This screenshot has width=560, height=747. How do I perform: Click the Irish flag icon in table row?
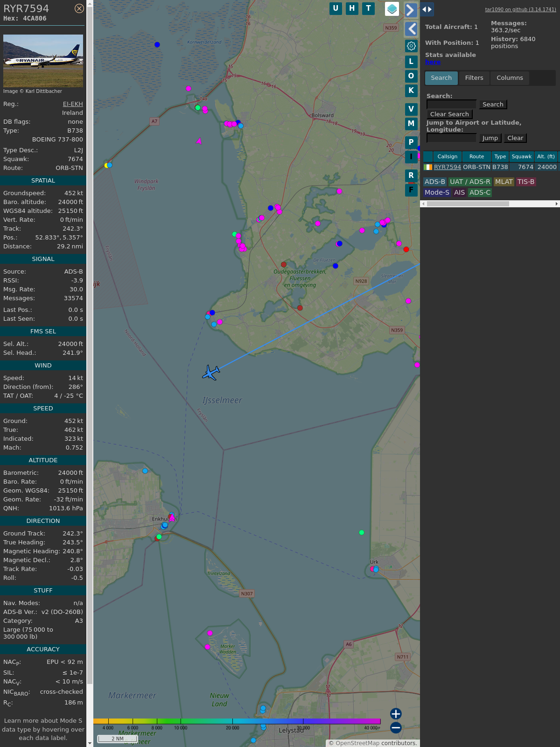[428, 167]
